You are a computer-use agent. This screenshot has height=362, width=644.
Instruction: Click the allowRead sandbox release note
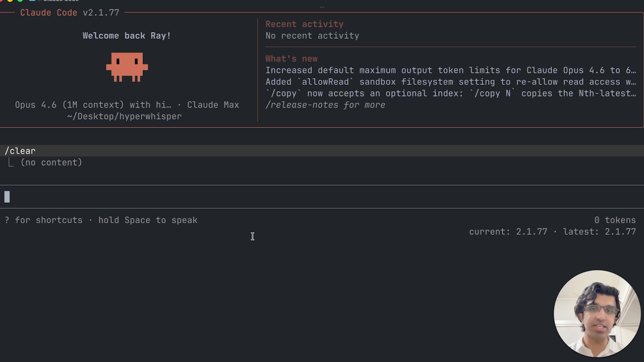450,82
